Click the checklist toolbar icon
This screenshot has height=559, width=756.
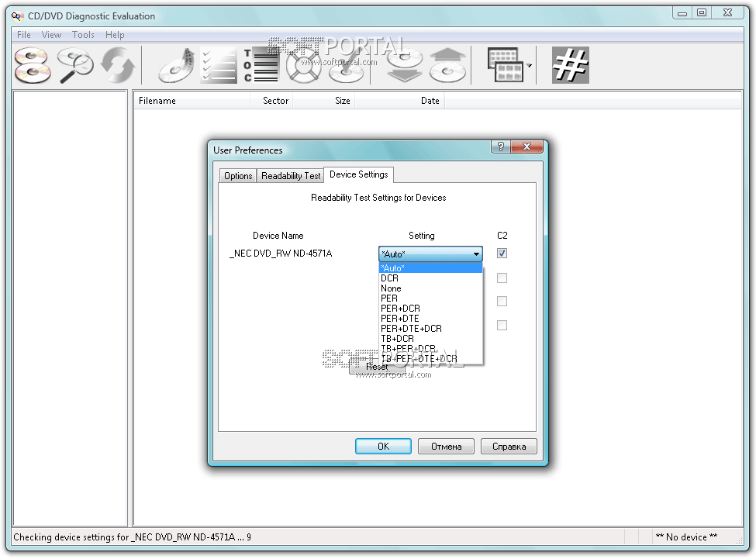click(218, 65)
